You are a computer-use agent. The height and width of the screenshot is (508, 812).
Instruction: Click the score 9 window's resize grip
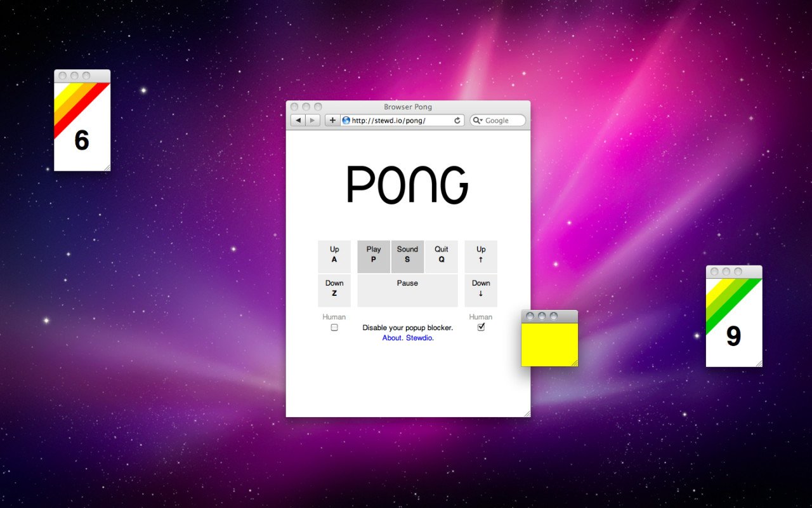click(x=758, y=363)
